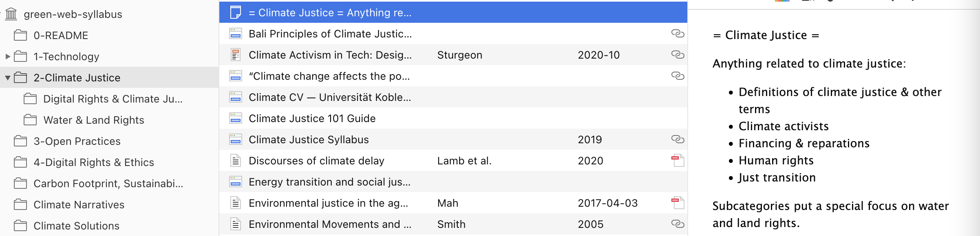
Task: Click the note icon of the selected Climate Justice entry
Action: [236, 13]
